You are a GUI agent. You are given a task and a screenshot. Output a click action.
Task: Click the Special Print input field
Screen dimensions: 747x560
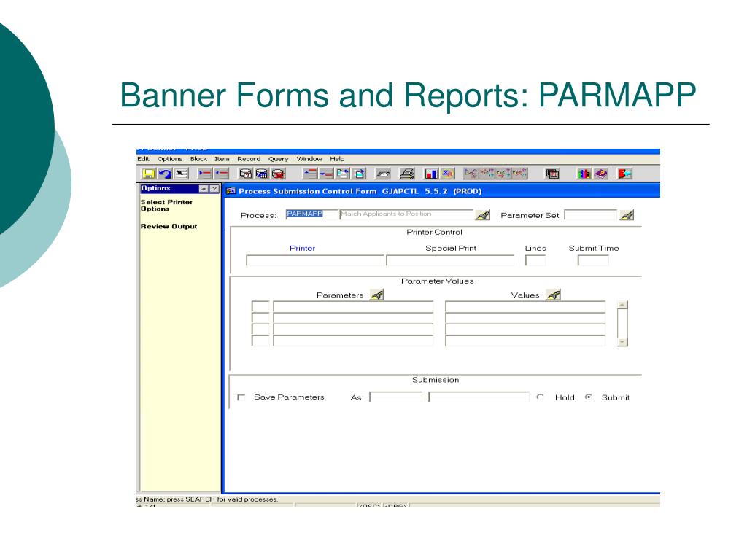[x=450, y=260]
